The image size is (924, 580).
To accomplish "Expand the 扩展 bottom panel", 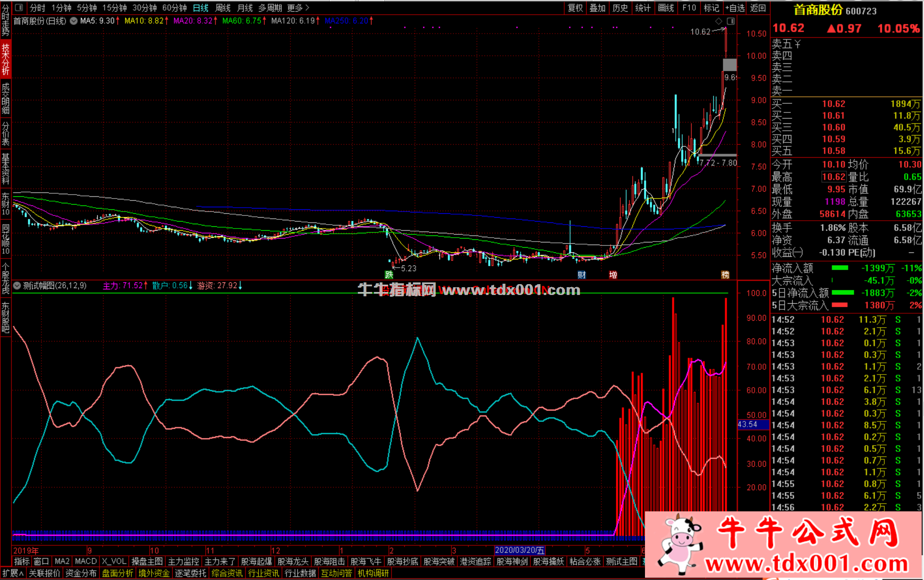I will [x=13, y=573].
